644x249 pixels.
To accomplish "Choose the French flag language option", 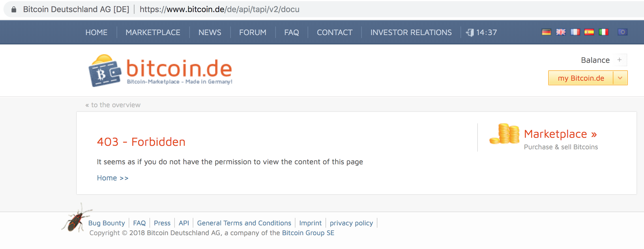I will point(575,32).
